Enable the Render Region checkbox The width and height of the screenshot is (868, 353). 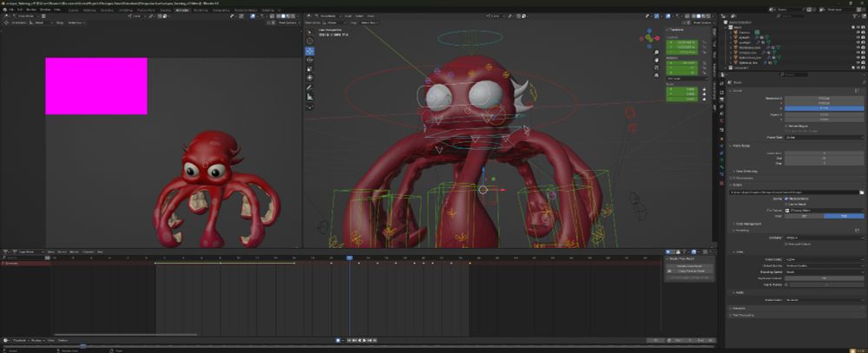coord(786,126)
